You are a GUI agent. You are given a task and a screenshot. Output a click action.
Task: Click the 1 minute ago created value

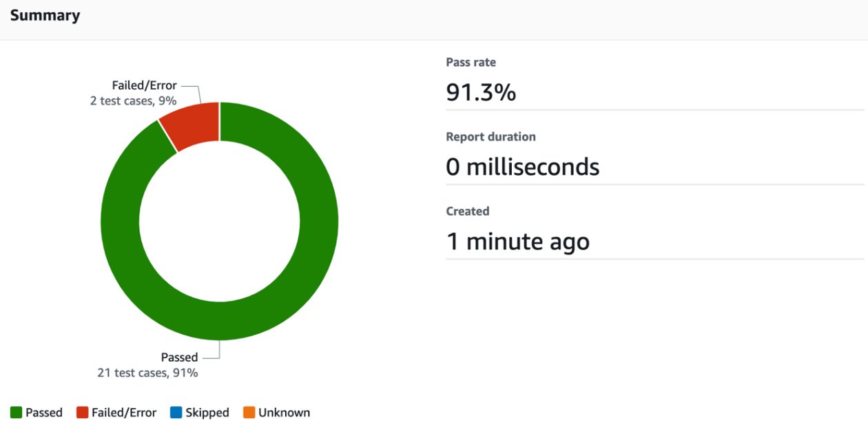click(518, 241)
